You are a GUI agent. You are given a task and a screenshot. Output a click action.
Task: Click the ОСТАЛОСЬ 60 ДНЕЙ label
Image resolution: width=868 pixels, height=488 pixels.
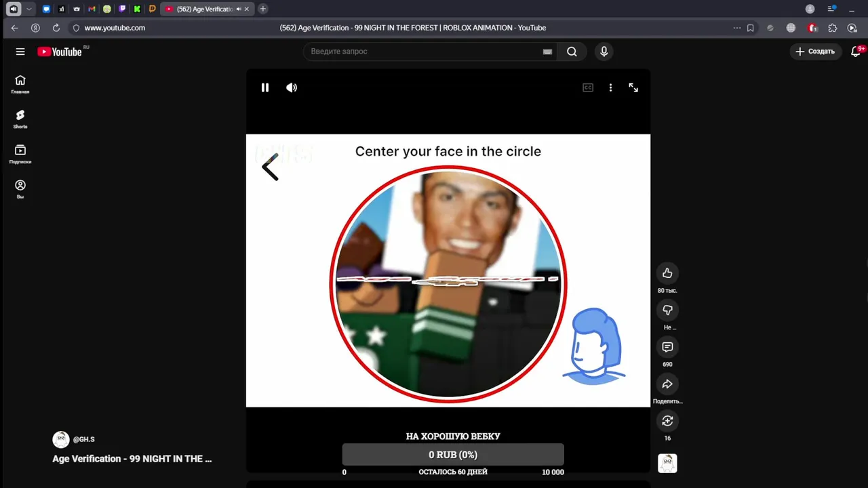tap(453, 472)
